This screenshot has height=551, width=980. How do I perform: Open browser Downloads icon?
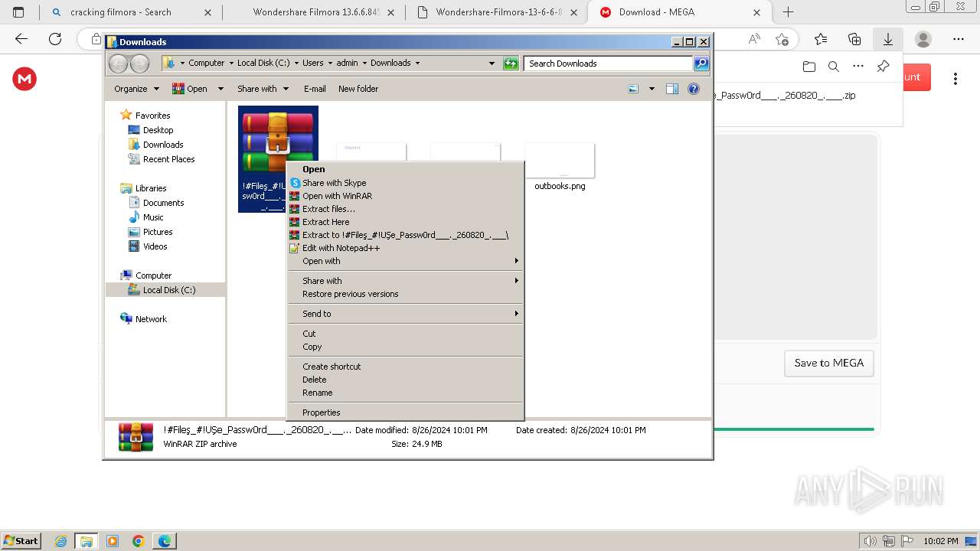888,39
